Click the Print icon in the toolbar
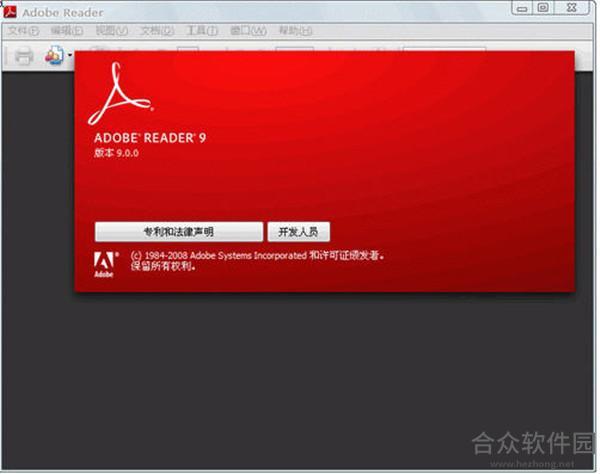This screenshot has width=600, height=474. (24, 56)
